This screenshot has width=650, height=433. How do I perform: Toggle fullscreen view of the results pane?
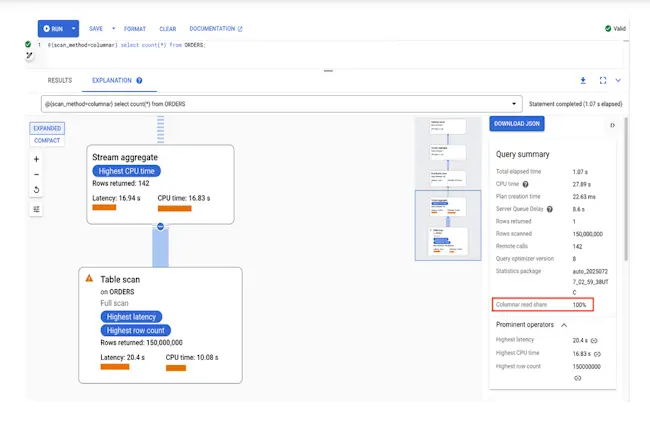click(603, 80)
